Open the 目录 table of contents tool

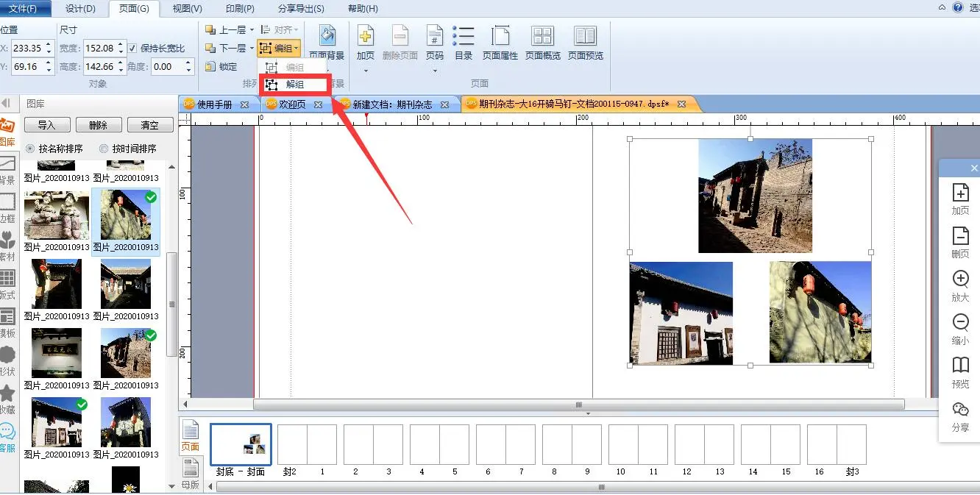464,37
